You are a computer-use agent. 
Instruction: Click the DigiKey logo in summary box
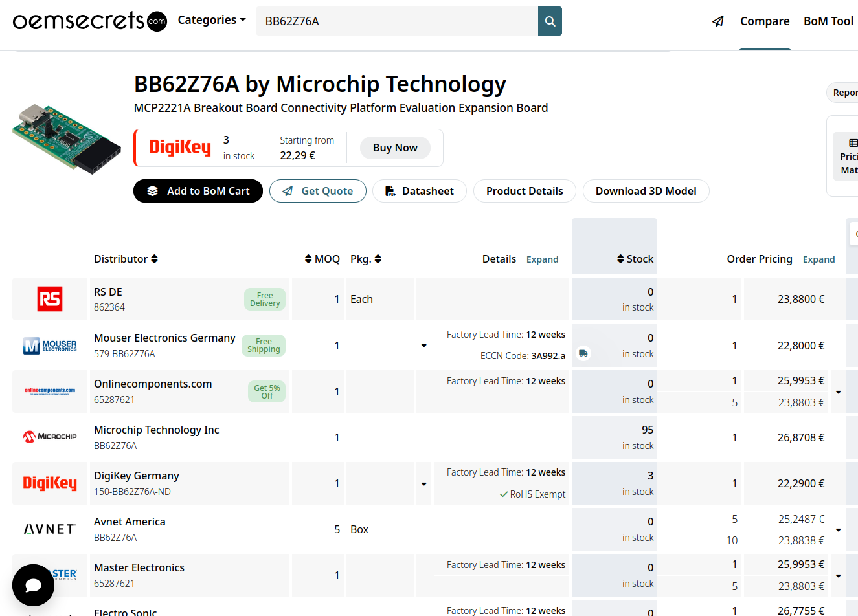[180, 148]
